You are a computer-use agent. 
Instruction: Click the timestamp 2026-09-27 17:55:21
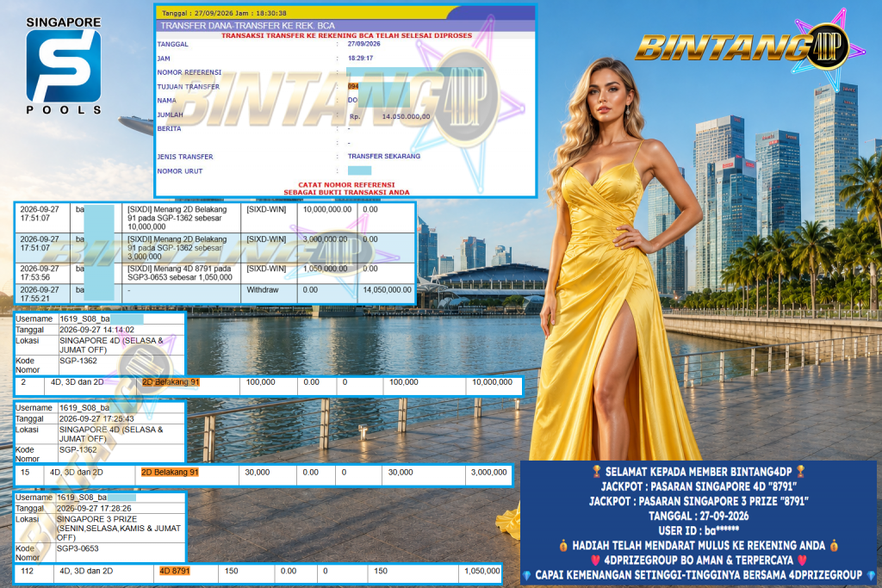pyautogui.click(x=40, y=294)
